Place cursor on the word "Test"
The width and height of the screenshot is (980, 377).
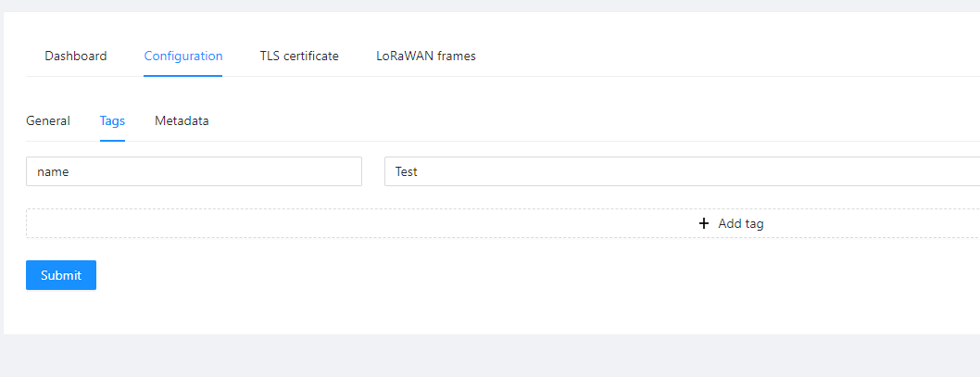pos(407,172)
